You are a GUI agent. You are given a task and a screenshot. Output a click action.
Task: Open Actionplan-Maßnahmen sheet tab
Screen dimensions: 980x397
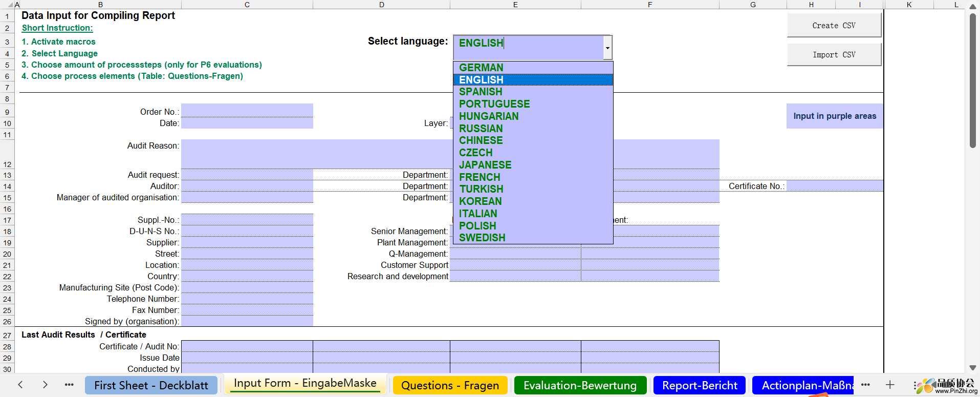[x=803, y=385]
